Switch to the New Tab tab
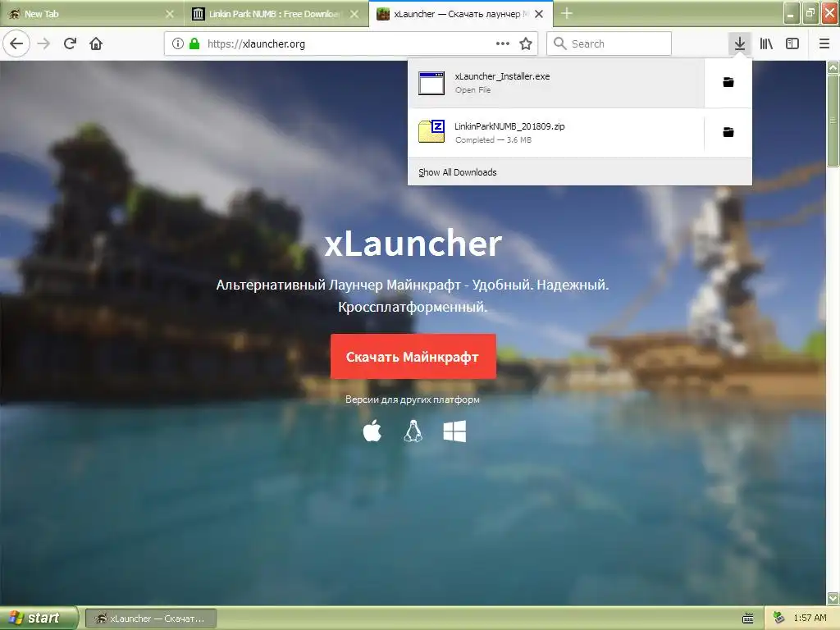840x630 pixels. pyautogui.click(x=91, y=14)
